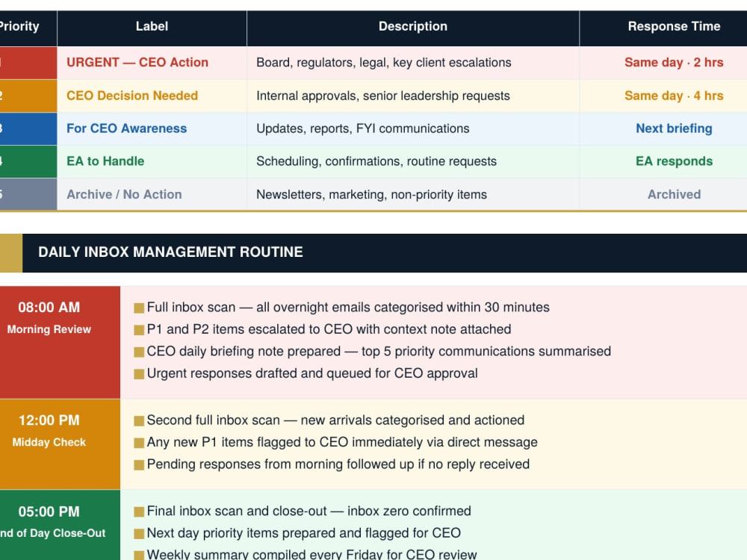Screen dimensions: 747x560
Task: Select the 'Archive / No Action' label
Action: 124,194
